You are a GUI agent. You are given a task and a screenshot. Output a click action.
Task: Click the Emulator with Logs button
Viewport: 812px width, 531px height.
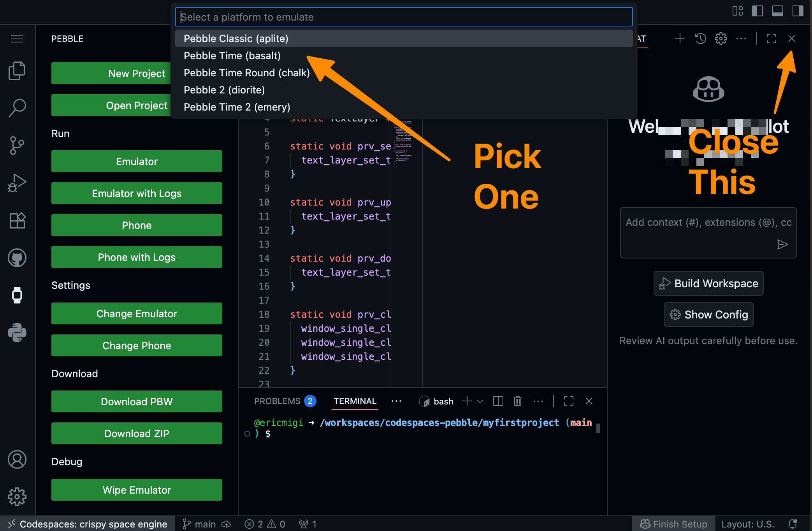[137, 193]
